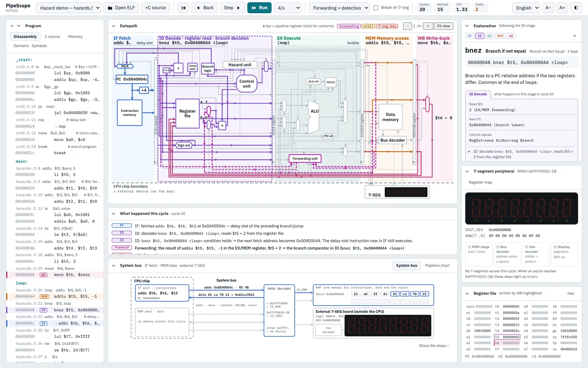Click Fit view in Datapath header

click(x=444, y=26)
